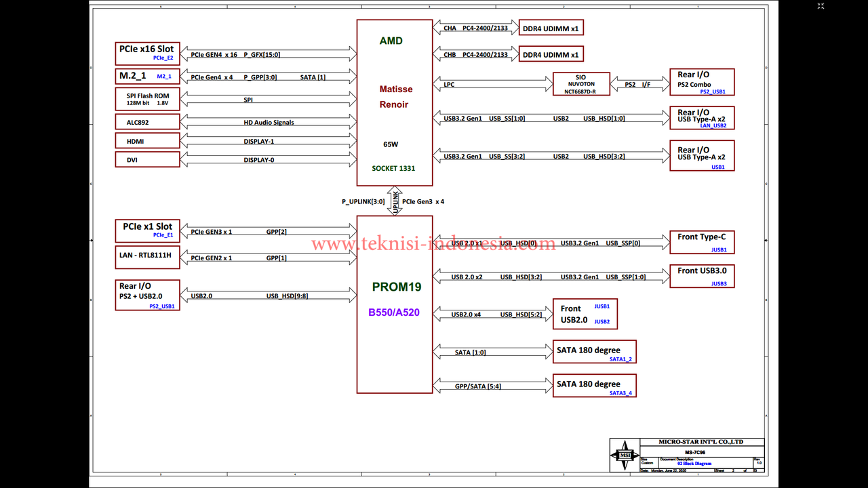The image size is (868, 488).
Task: Click the LAN - RTL8111H block
Action: pos(148,257)
